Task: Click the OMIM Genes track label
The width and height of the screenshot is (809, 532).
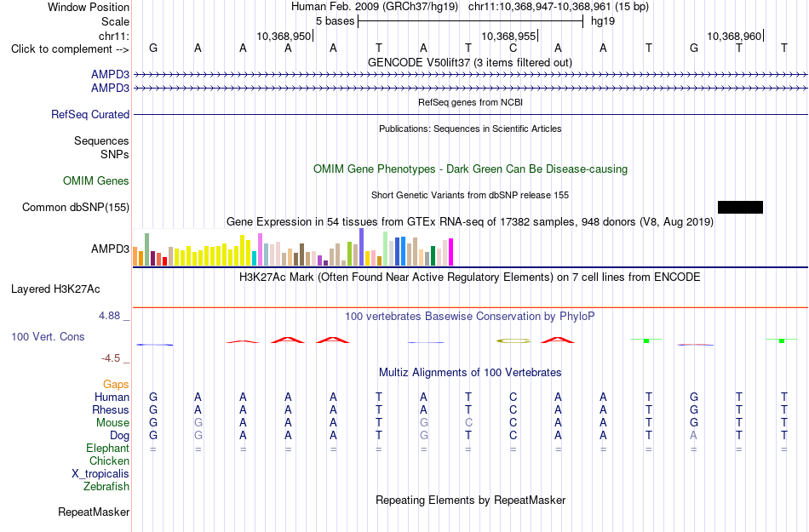Action: pyautogui.click(x=95, y=181)
